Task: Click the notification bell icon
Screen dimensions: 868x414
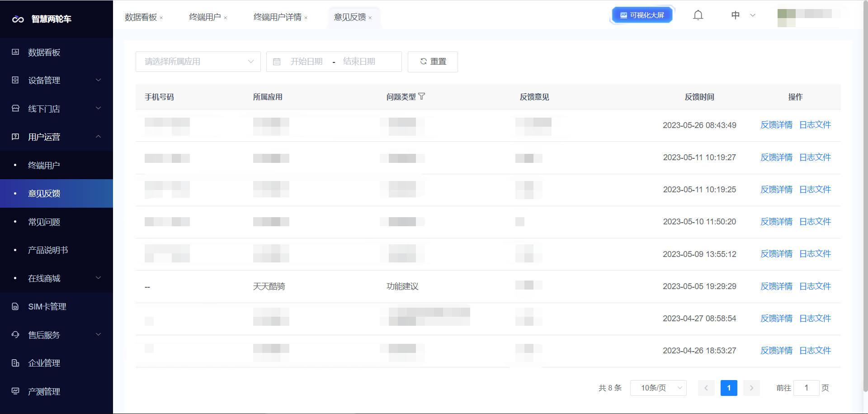Action: 698,15
